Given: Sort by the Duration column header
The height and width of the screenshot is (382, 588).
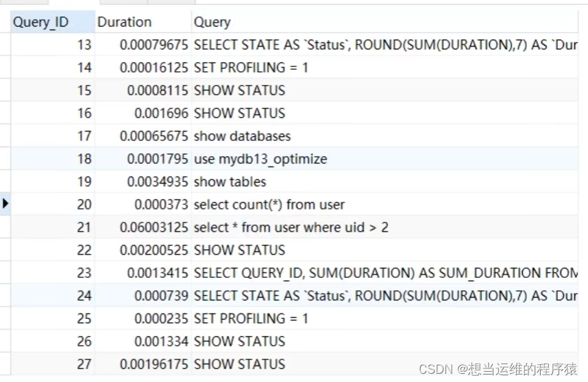Looking at the screenshot, I should point(124,22).
